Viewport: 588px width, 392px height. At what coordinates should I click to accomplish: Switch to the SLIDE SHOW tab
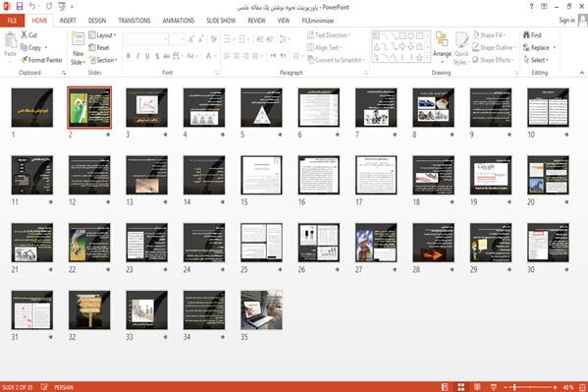point(221,21)
